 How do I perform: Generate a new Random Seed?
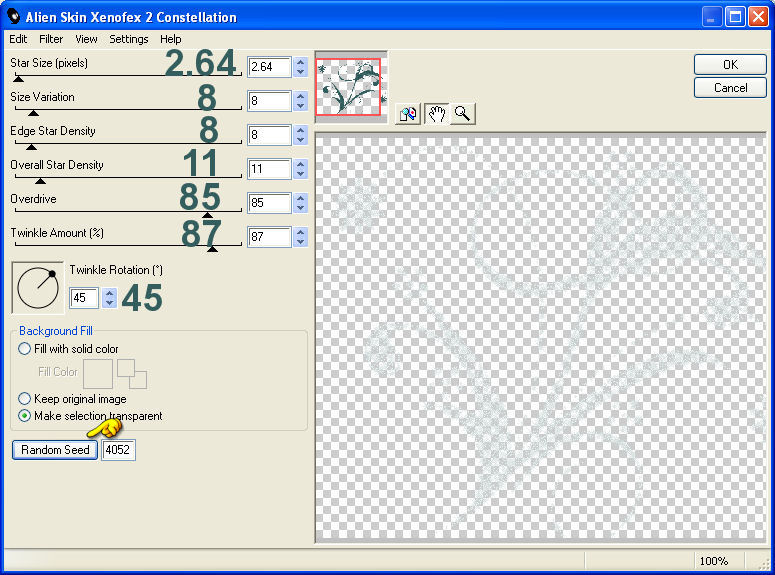[55, 450]
